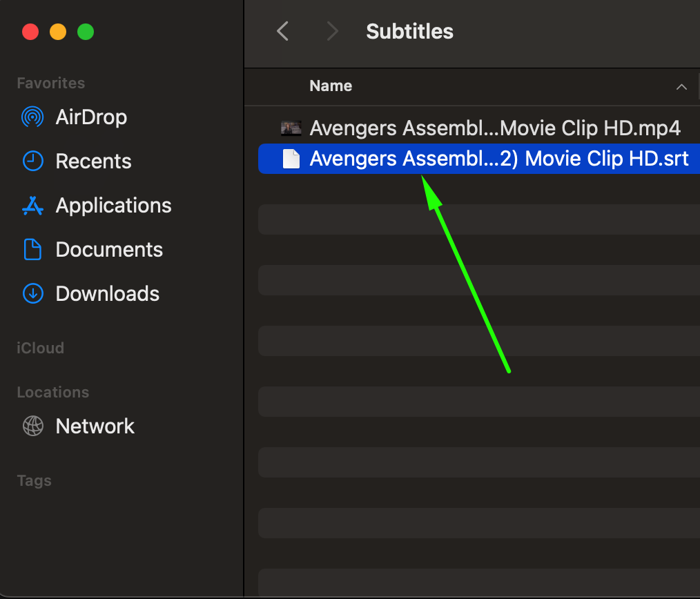This screenshot has height=599, width=700.
Task: Go back with the left chevron
Action: point(282,31)
